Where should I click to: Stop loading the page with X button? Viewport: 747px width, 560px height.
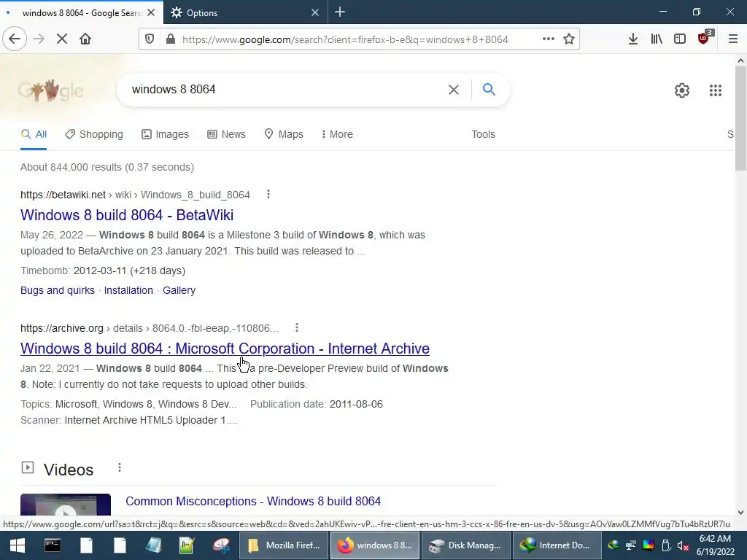[x=62, y=39]
